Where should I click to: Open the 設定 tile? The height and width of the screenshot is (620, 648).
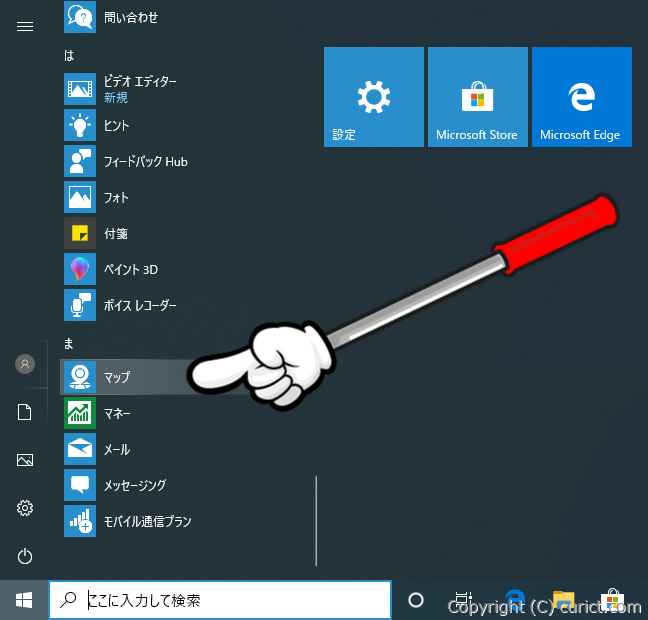[x=374, y=97]
